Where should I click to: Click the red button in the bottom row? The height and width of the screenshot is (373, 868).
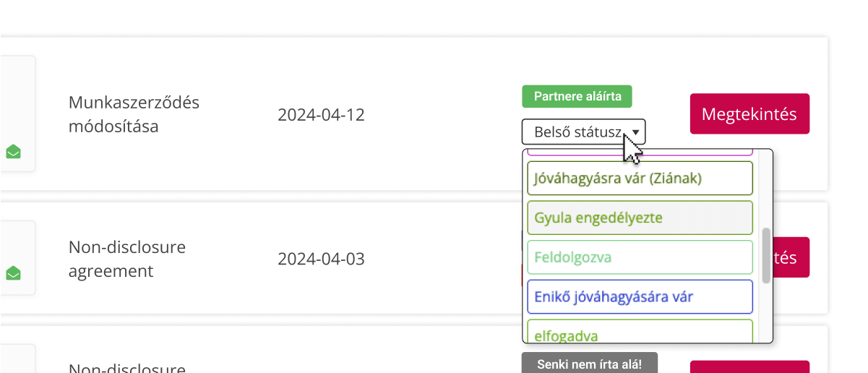749,367
